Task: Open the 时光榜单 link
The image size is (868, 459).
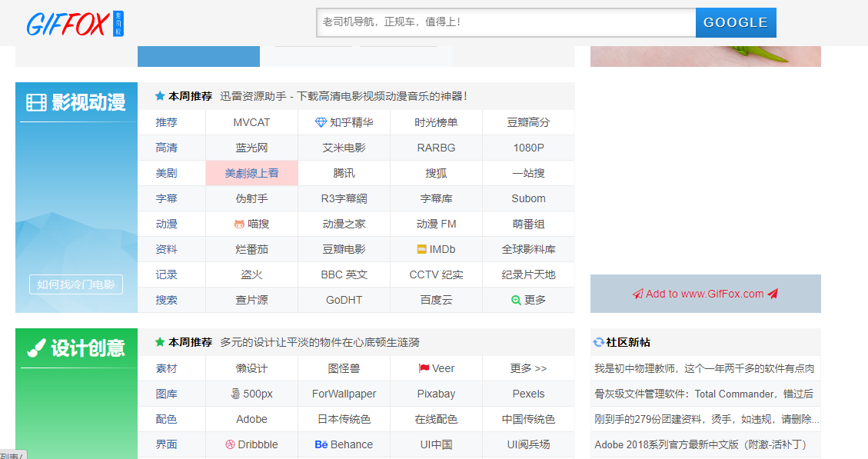Action: click(436, 122)
